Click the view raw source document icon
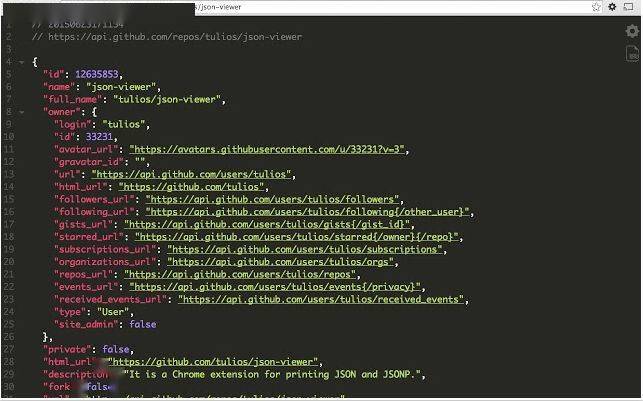This screenshot has height=401, width=643. pyautogui.click(x=632, y=54)
